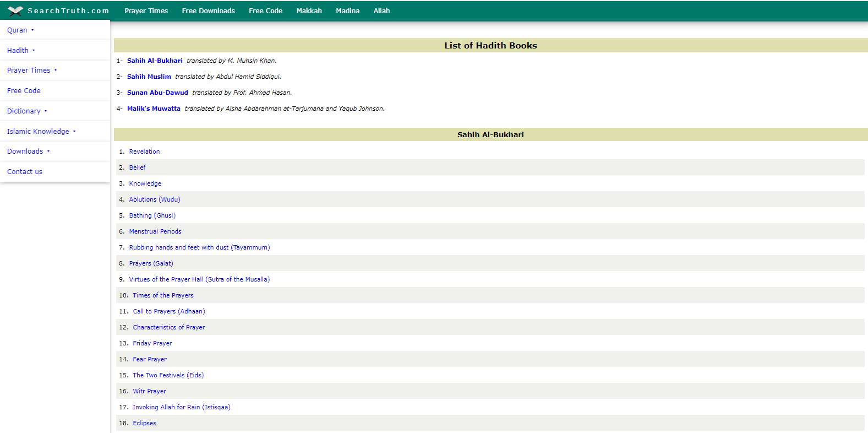Open the Call to Prayers (Adhaan) chapter
Image resolution: width=868 pixels, height=433 pixels.
click(169, 312)
